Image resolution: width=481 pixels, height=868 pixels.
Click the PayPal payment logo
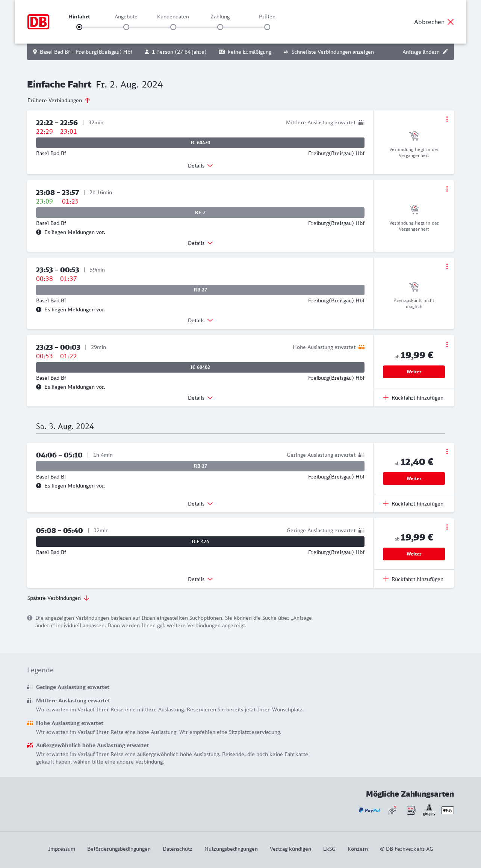click(x=369, y=810)
